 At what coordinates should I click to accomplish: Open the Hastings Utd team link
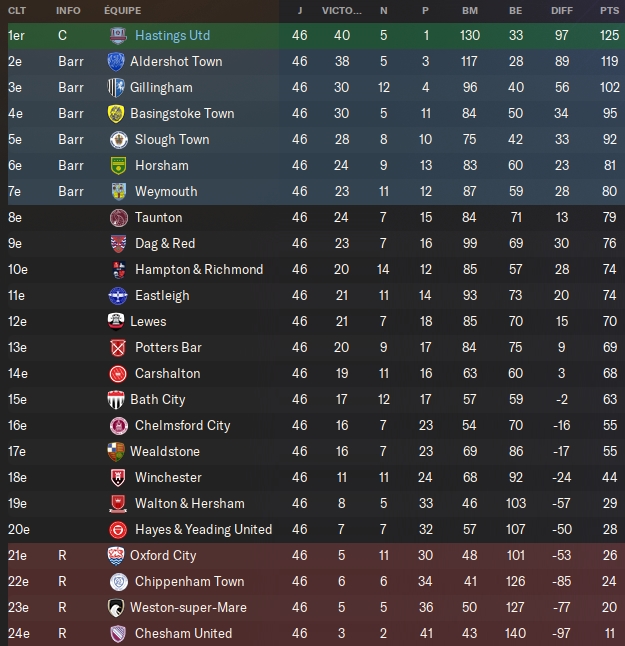pyautogui.click(x=172, y=35)
